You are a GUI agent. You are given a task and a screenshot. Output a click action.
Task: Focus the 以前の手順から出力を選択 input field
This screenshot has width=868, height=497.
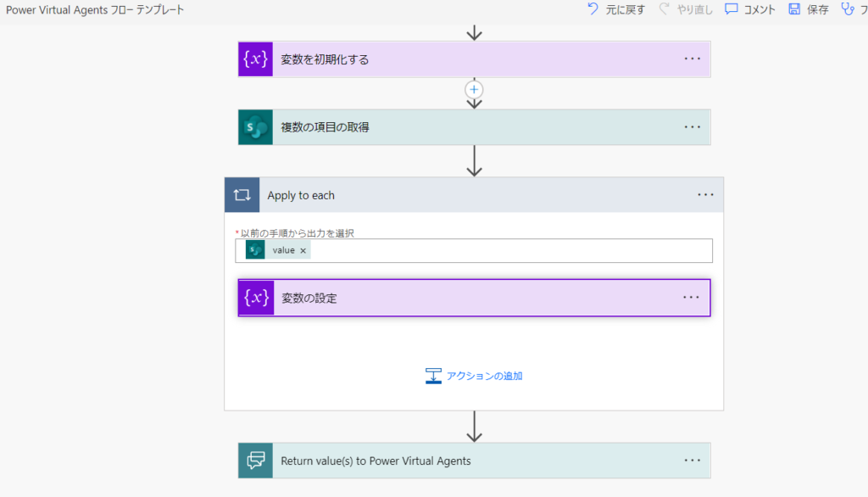[x=474, y=250]
